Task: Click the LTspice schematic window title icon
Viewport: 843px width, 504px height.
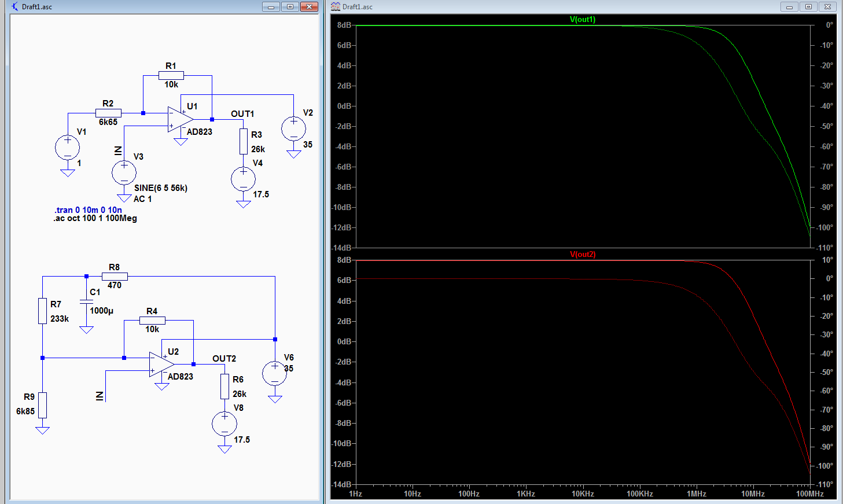Action: (x=14, y=6)
